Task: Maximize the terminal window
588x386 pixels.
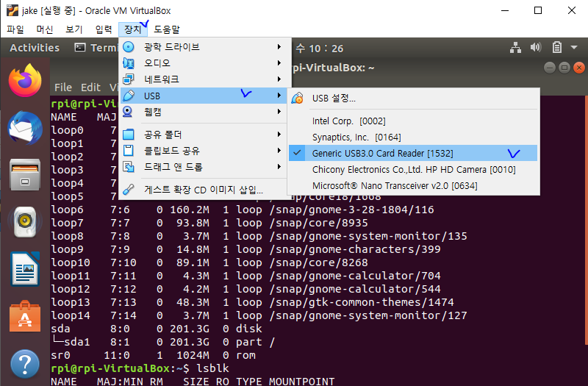Action: coord(564,68)
